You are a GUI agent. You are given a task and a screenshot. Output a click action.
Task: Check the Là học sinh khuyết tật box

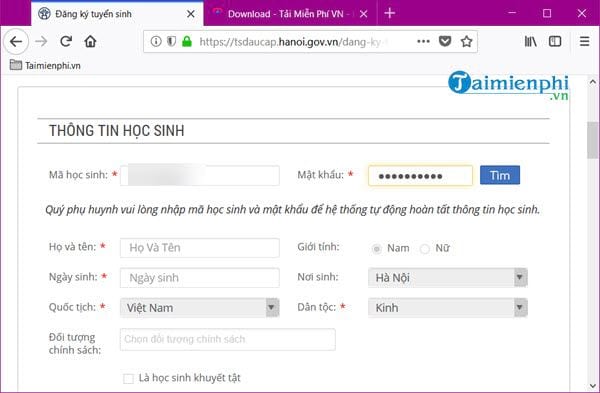128,379
